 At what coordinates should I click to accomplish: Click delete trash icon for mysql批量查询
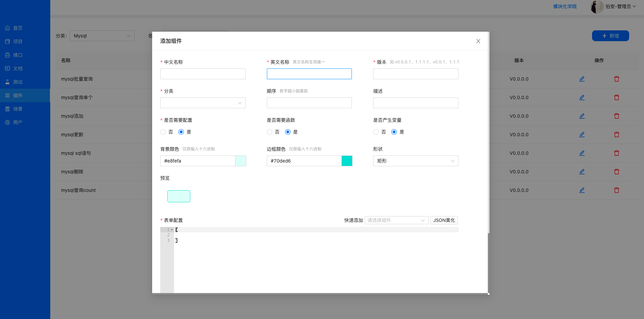[x=617, y=79]
